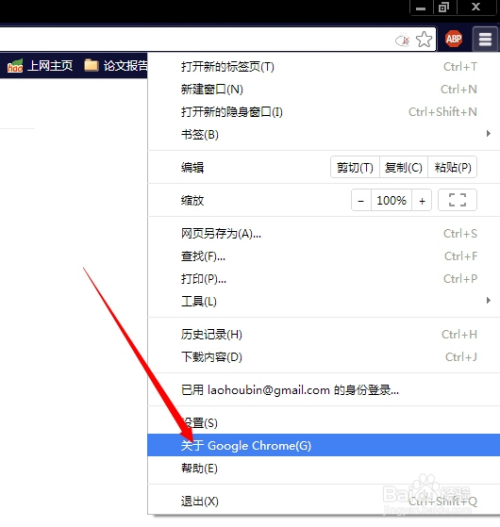Click the 复制(C) copy button

pos(403,167)
